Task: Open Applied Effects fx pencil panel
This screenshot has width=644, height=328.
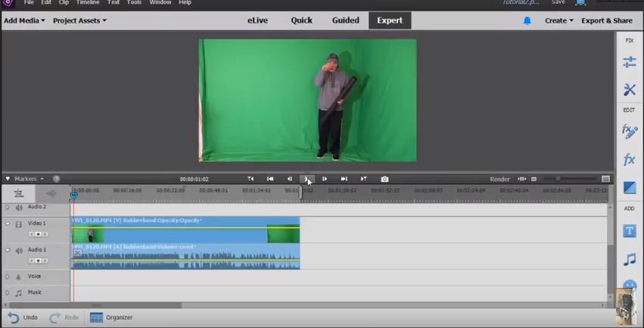Action: point(629,132)
